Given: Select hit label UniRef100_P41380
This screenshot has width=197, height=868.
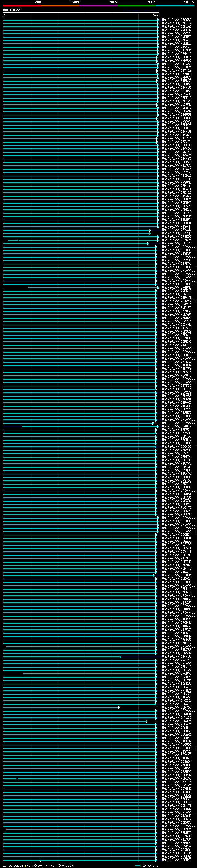Looking at the screenshot, I should point(177,840).
